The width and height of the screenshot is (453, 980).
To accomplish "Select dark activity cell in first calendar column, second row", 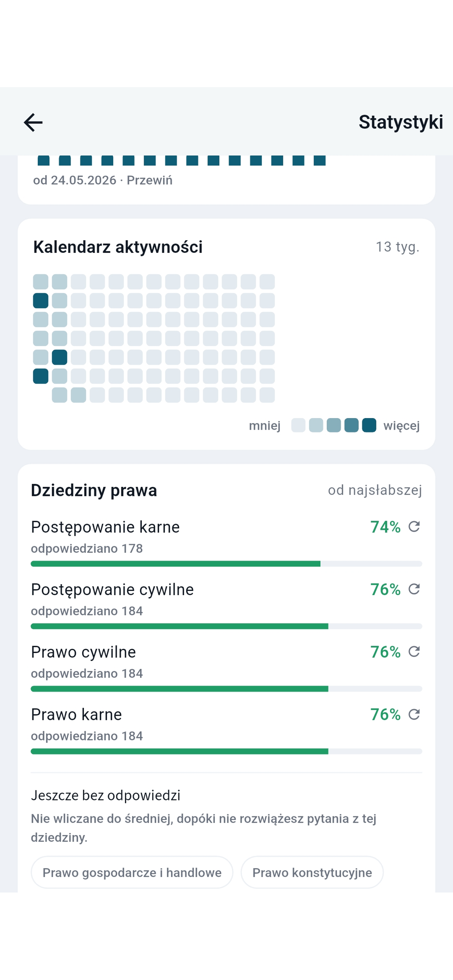I will pos(41,301).
